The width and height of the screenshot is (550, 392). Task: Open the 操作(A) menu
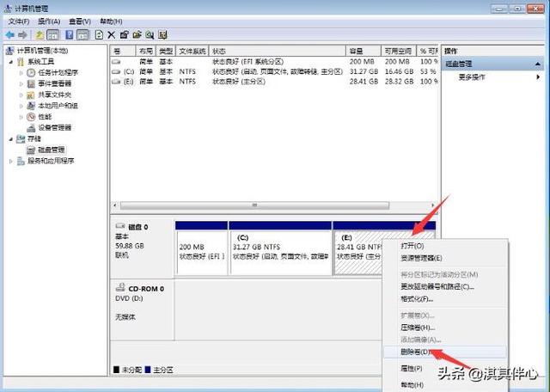(x=49, y=21)
